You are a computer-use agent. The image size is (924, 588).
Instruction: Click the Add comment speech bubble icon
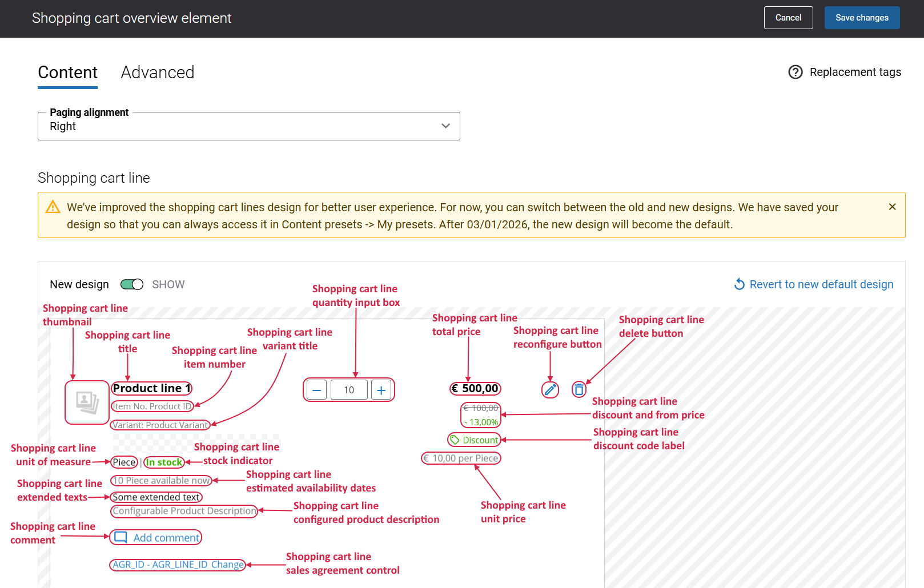[120, 538]
